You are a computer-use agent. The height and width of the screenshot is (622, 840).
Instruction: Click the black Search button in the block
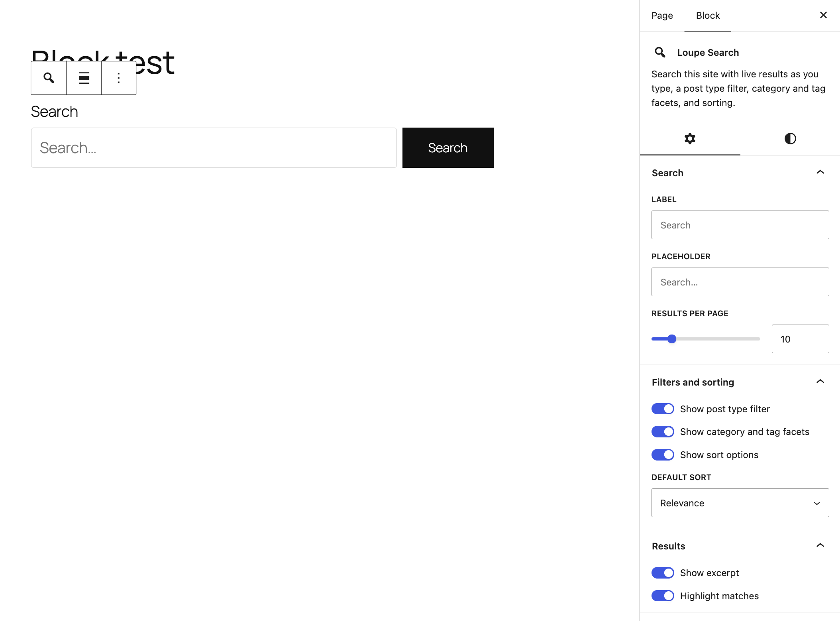pyautogui.click(x=448, y=148)
